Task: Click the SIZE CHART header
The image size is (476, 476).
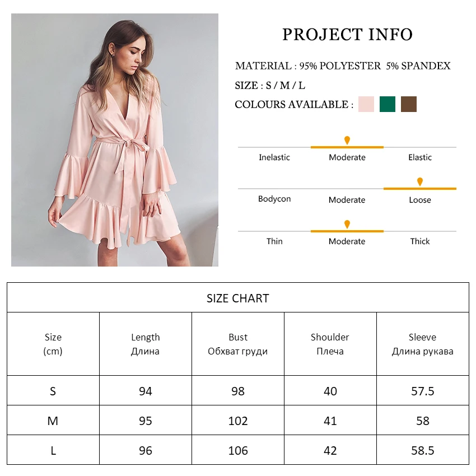Action: tap(237, 298)
